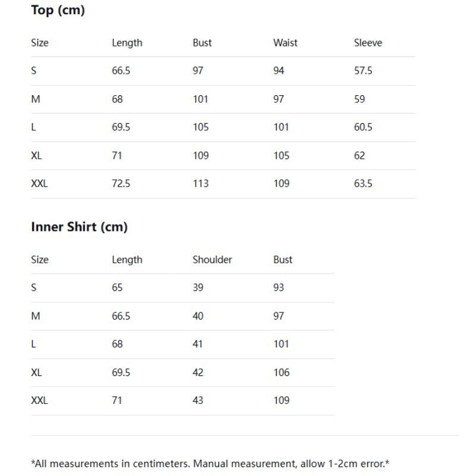Click the 43 shoulder value

(x=198, y=400)
